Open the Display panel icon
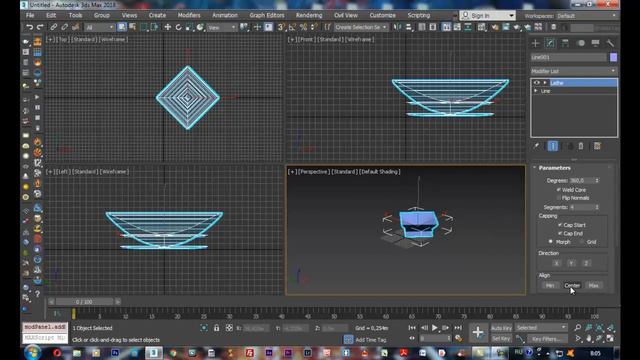 tap(596, 43)
